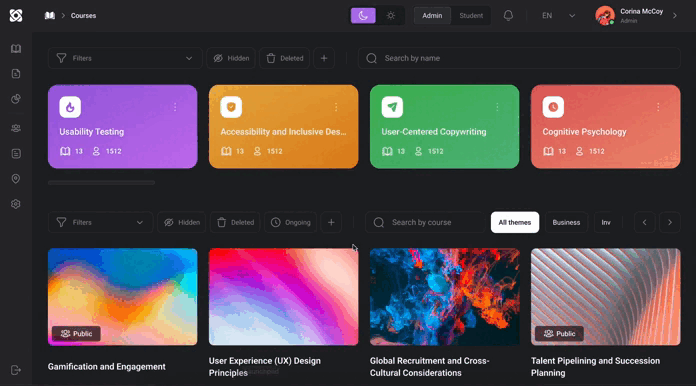Show next themes with right arrow
This screenshot has height=386, width=696.
(x=670, y=222)
